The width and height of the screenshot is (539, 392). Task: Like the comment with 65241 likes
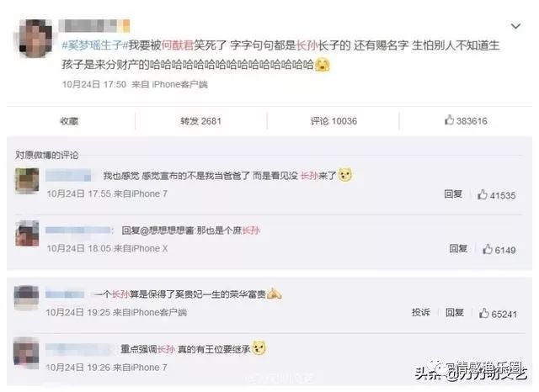coord(498,314)
